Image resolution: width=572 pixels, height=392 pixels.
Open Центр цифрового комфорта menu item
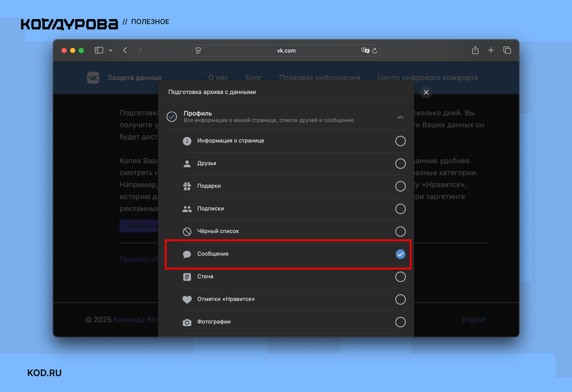(428, 78)
